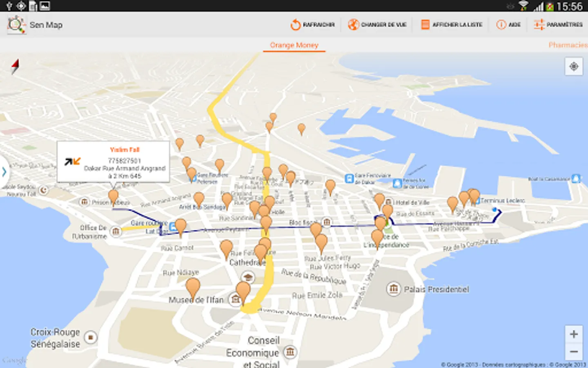
Task: Tap the Terminus Leclerc label
Action: pyautogui.click(x=503, y=200)
